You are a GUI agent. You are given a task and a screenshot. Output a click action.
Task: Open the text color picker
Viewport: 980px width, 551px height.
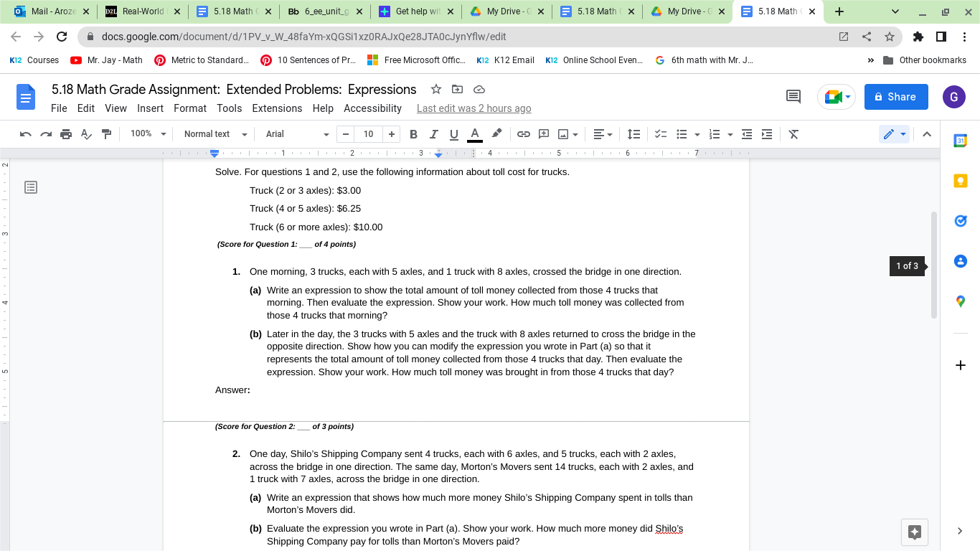tap(475, 134)
